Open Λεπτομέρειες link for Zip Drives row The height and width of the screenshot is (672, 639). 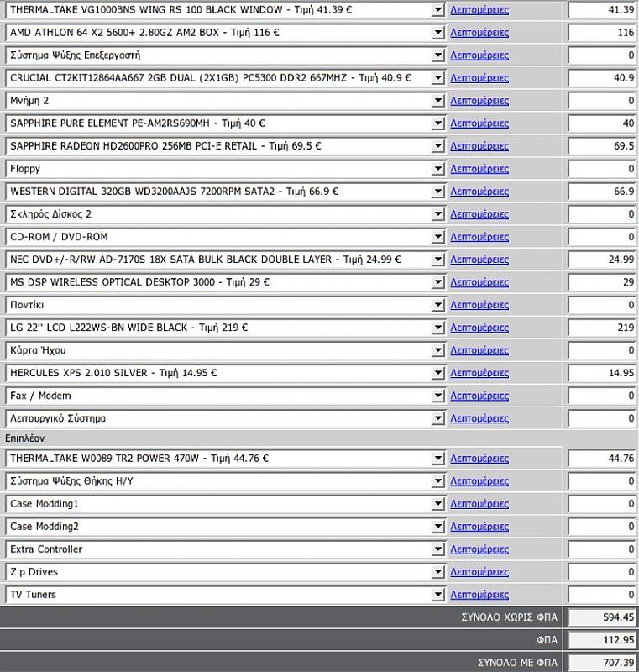coord(479,572)
